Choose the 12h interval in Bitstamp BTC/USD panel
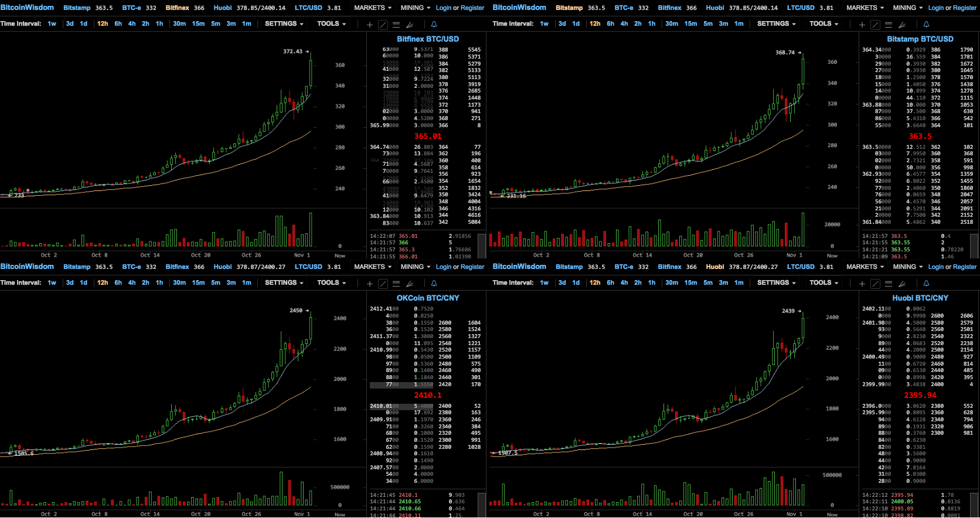The image size is (980, 518). point(595,24)
